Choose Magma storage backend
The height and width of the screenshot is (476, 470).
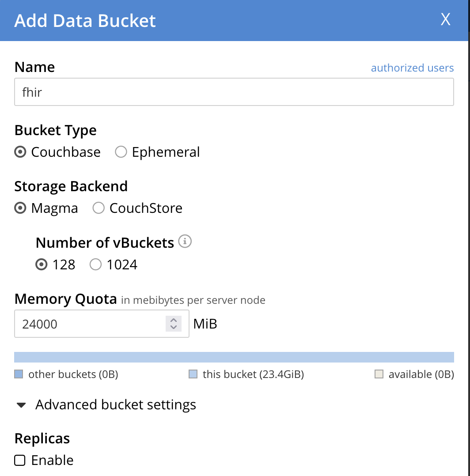[20, 208]
